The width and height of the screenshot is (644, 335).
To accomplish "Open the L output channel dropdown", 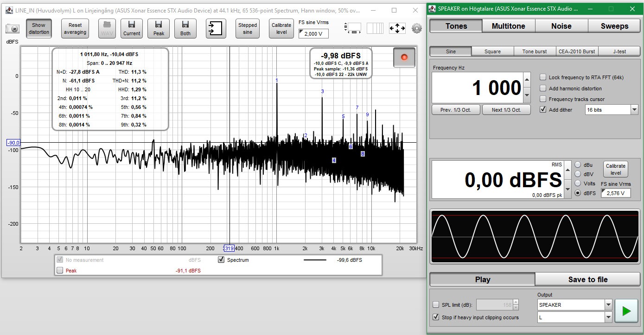I will 608,317.
